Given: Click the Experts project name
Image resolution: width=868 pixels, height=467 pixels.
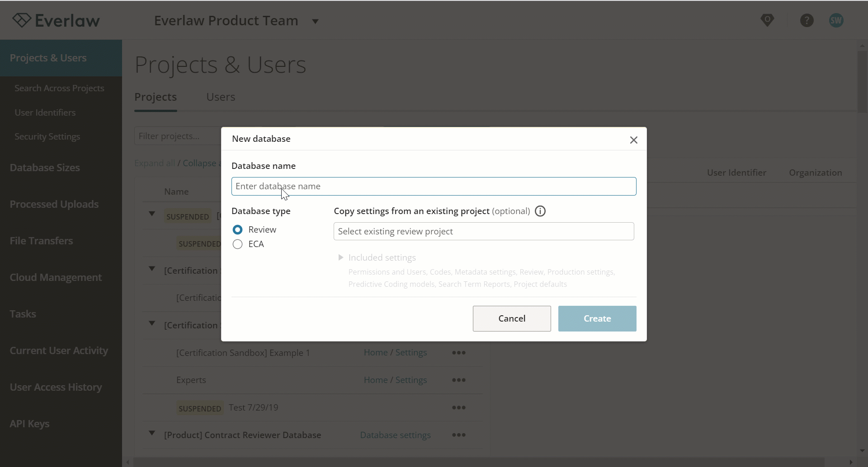Looking at the screenshot, I should click(191, 380).
